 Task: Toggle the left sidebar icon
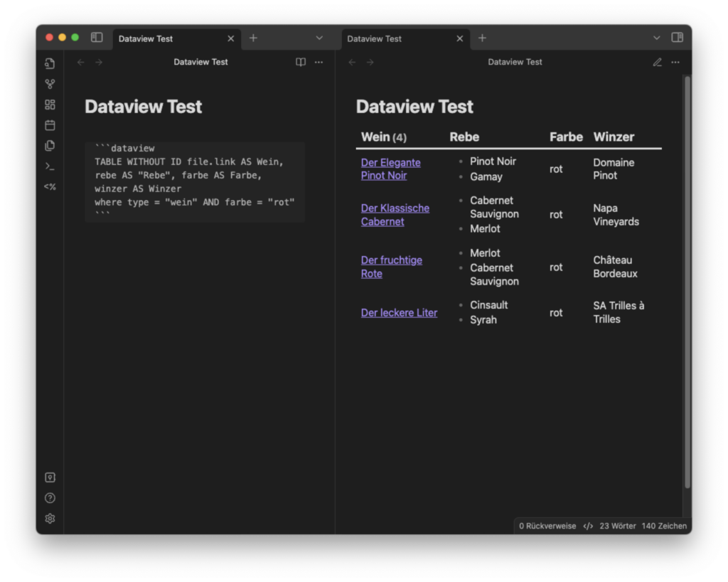point(97,38)
